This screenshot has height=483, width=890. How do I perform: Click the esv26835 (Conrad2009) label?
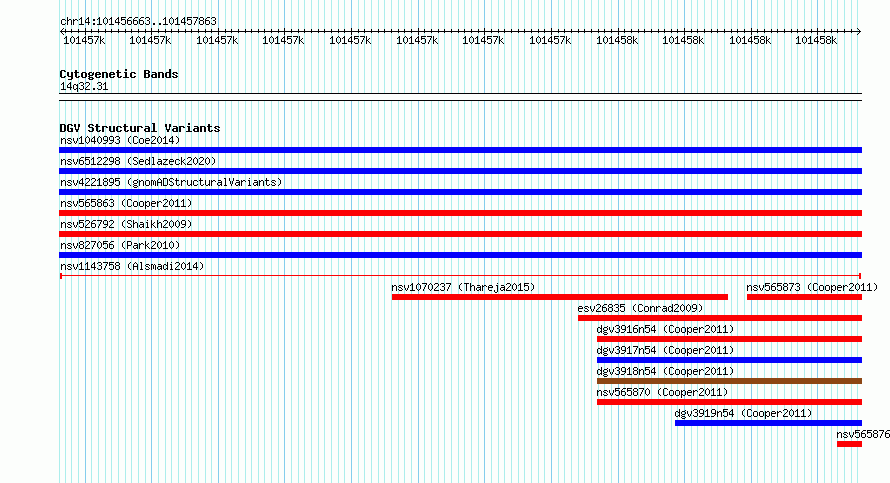pos(640,308)
